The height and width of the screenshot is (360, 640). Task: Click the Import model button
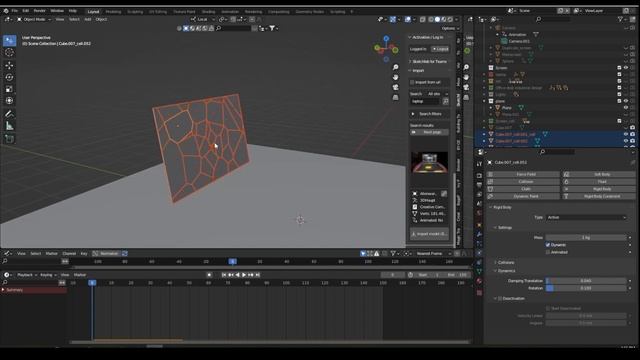[x=429, y=234]
